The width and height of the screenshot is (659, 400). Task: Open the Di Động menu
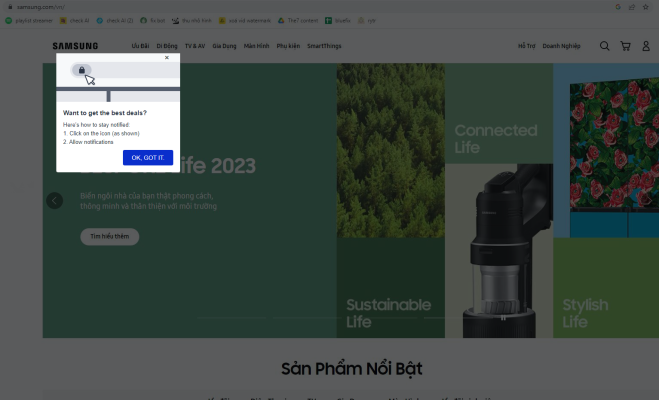click(167, 46)
